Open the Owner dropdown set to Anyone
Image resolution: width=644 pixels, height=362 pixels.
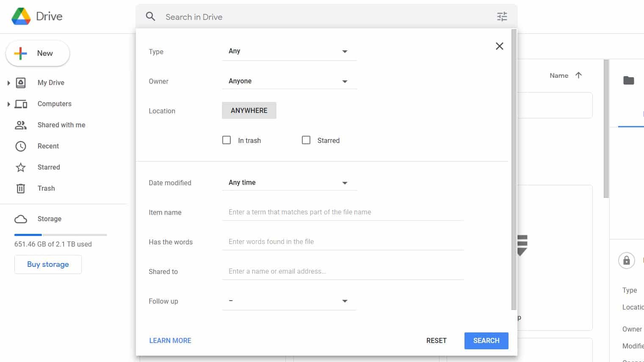click(289, 81)
